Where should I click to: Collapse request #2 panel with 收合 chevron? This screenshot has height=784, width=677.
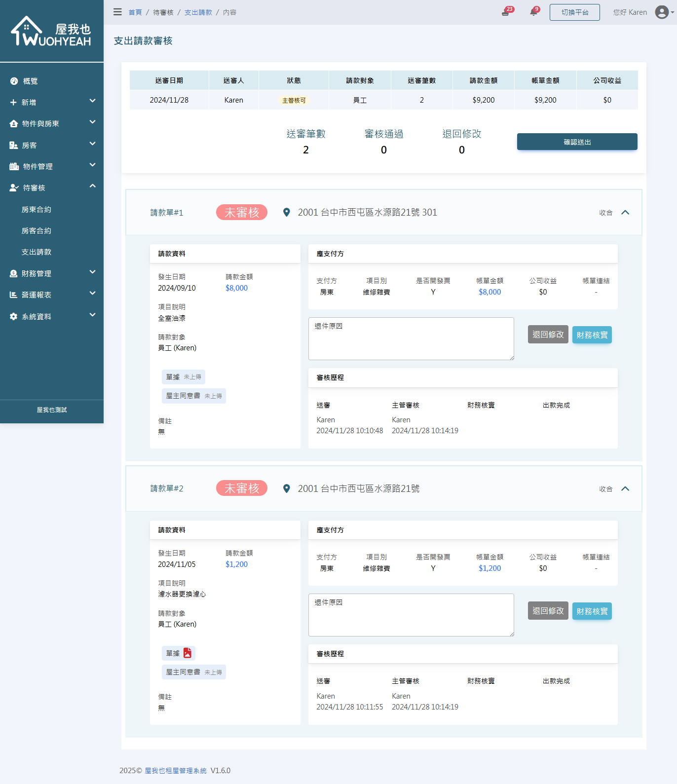point(625,488)
